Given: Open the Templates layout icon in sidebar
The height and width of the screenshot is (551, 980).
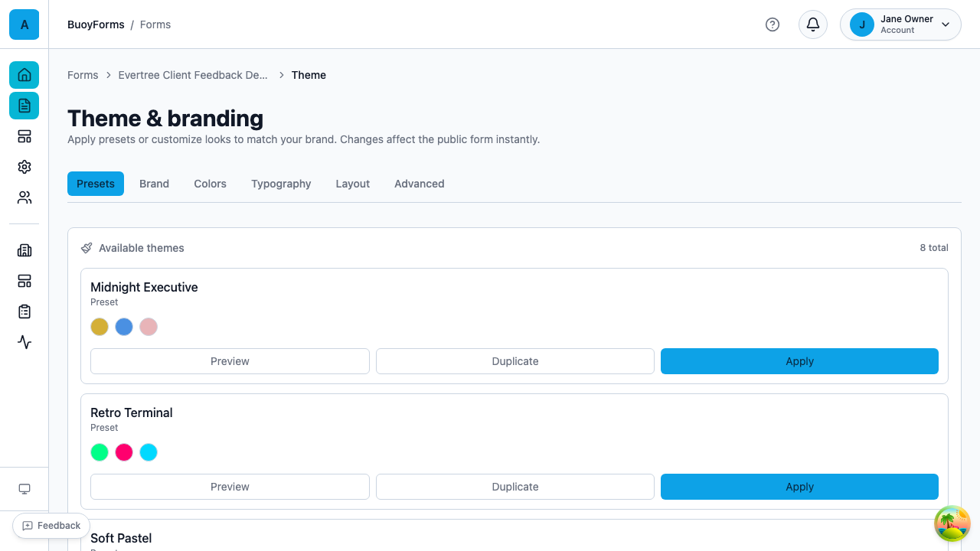Looking at the screenshot, I should (x=24, y=136).
